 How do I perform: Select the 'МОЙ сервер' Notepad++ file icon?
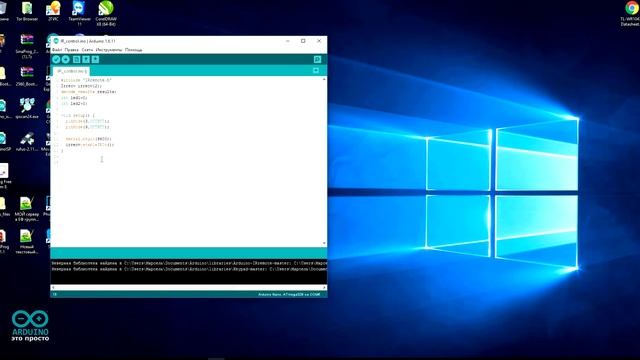27,209
